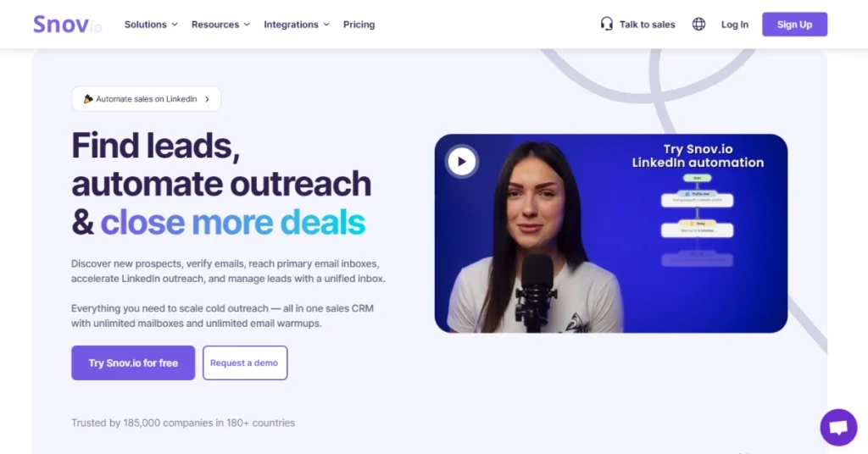The width and height of the screenshot is (868, 454).
Task: Open the live chat bubble icon
Action: 838,428
